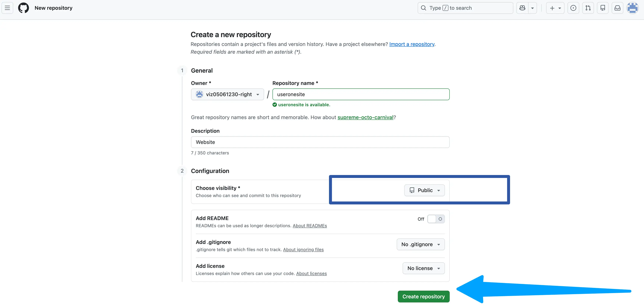
Task: Follow the Import a repository link
Action: click(x=412, y=44)
